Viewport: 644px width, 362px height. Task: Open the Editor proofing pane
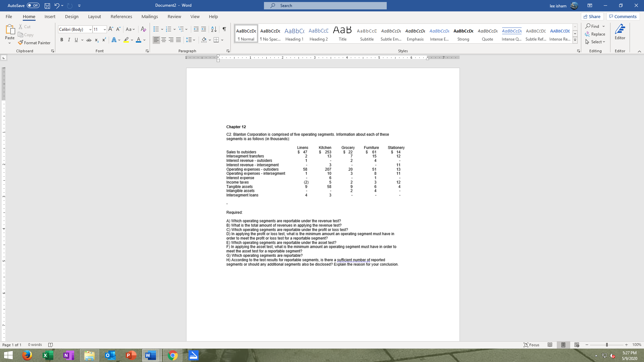(x=620, y=32)
